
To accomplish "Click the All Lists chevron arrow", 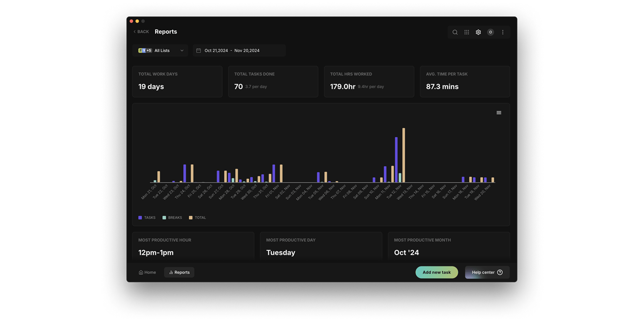I will [x=182, y=51].
